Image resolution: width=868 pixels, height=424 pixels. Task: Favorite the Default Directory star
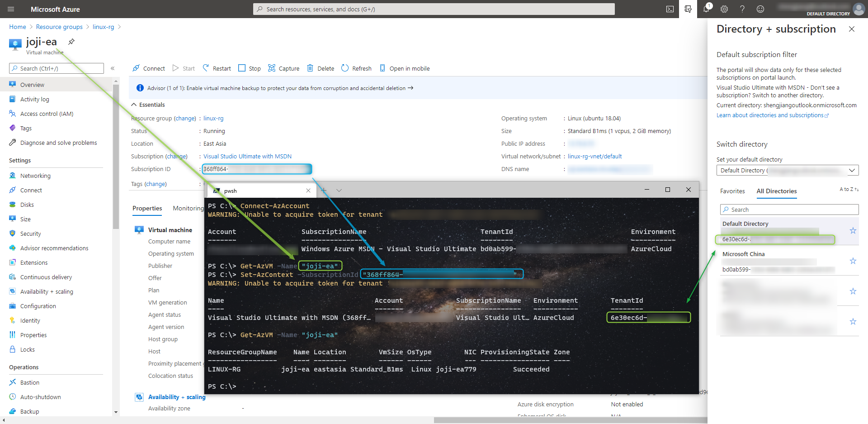[853, 231]
